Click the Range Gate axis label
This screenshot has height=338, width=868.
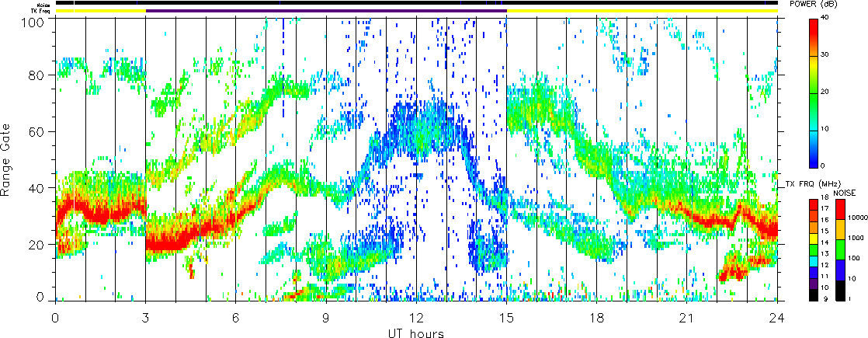pos(6,161)
